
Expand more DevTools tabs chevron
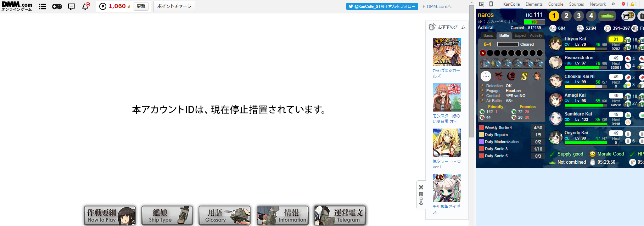[x=613, y=4]
